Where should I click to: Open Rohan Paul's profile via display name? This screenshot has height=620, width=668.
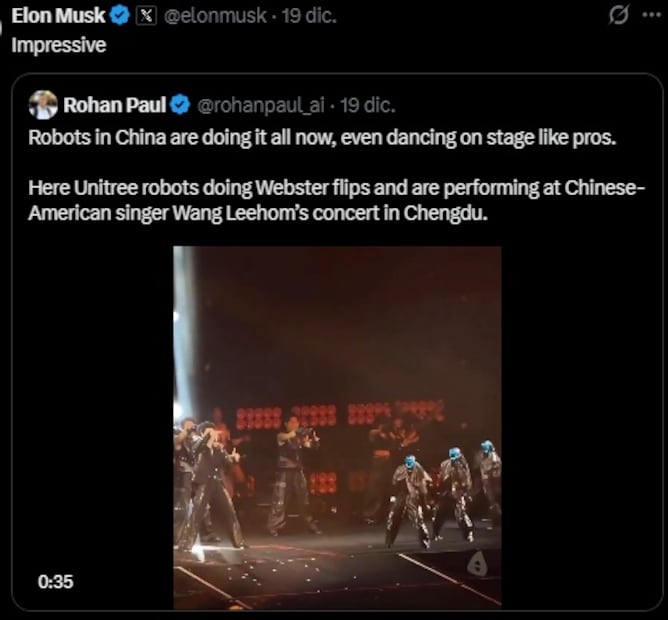point(114,104)
